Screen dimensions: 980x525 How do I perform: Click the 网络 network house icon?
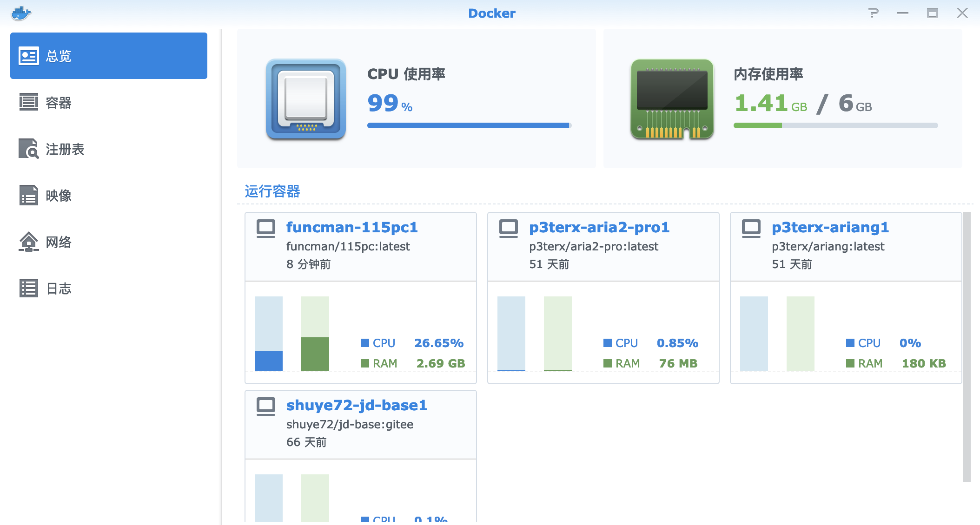(29, 242)
